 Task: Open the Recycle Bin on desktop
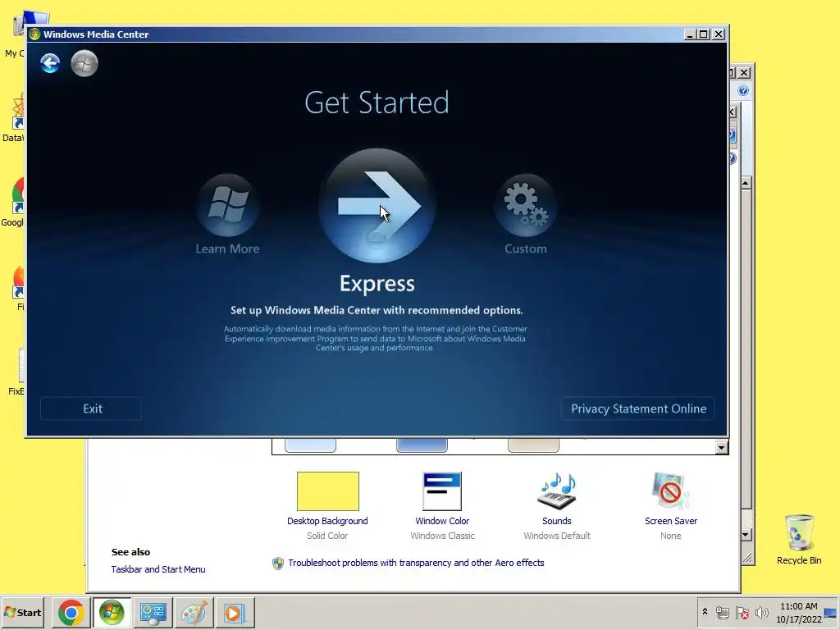coord(799,540)
